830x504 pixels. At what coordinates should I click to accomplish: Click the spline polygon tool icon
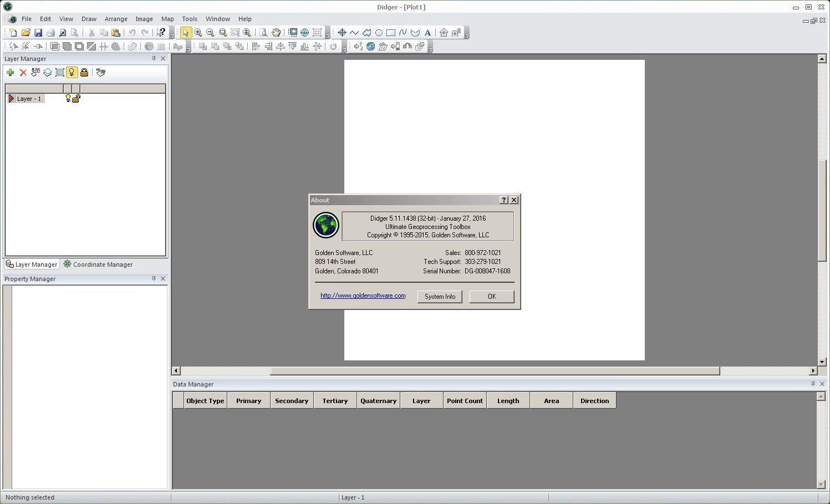[x=415, y=33]
